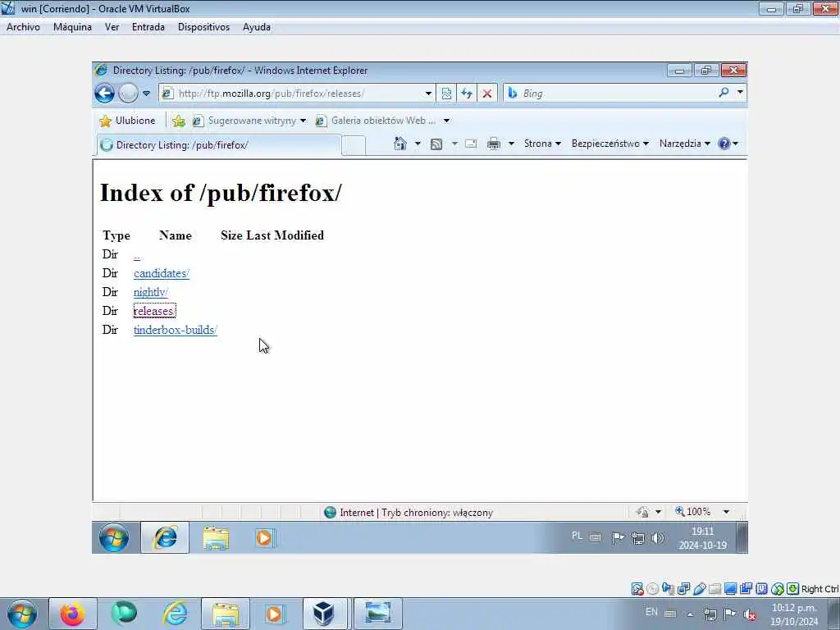Click the search magnifier icon

[724, 93]
